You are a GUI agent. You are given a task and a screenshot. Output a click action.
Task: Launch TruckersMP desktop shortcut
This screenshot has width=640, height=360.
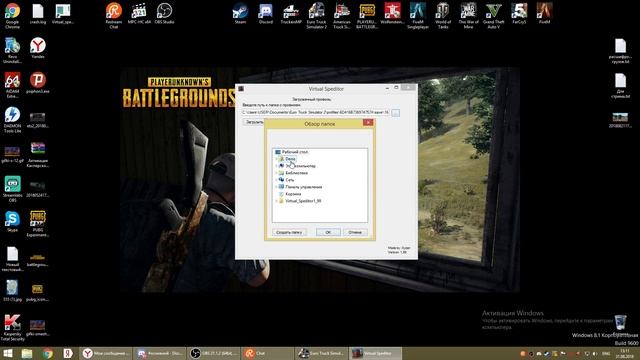point(291,14)
